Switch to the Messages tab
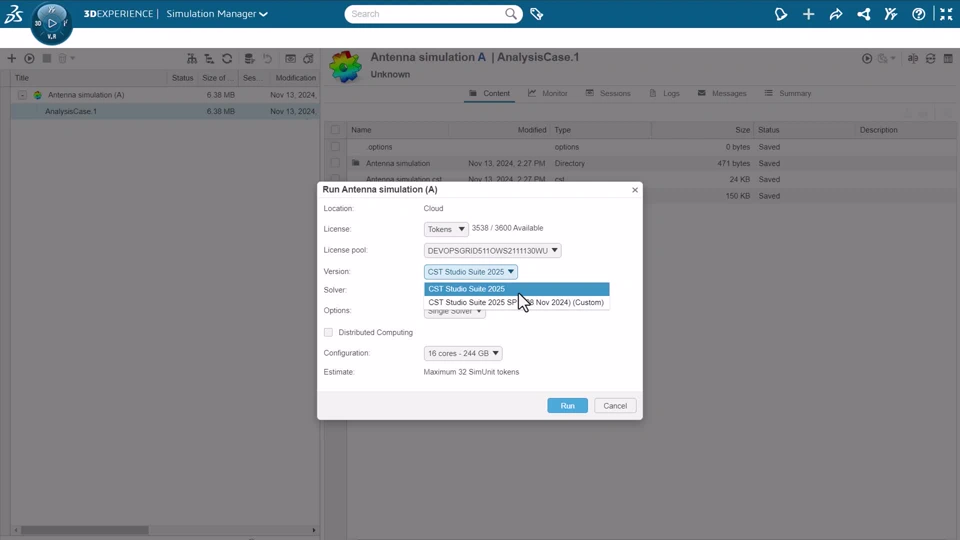The height and width of the screenshot is (540, 960). (x=722, y=94)
